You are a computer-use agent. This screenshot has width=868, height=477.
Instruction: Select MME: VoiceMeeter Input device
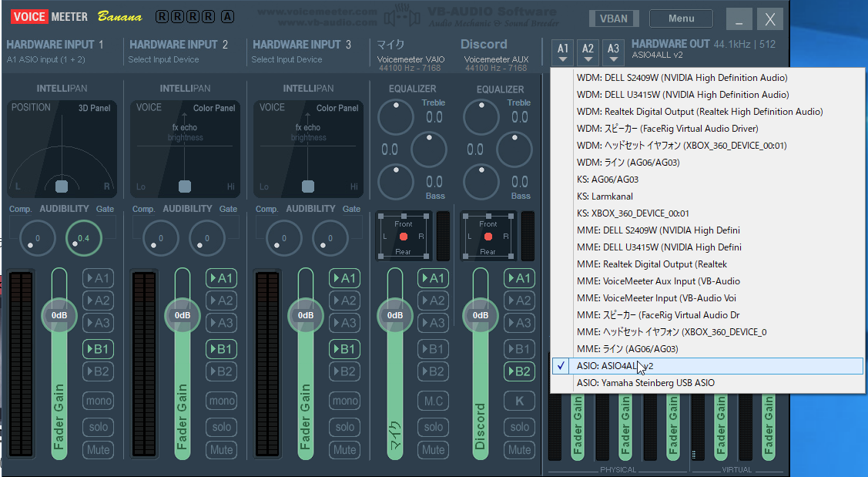708,298
